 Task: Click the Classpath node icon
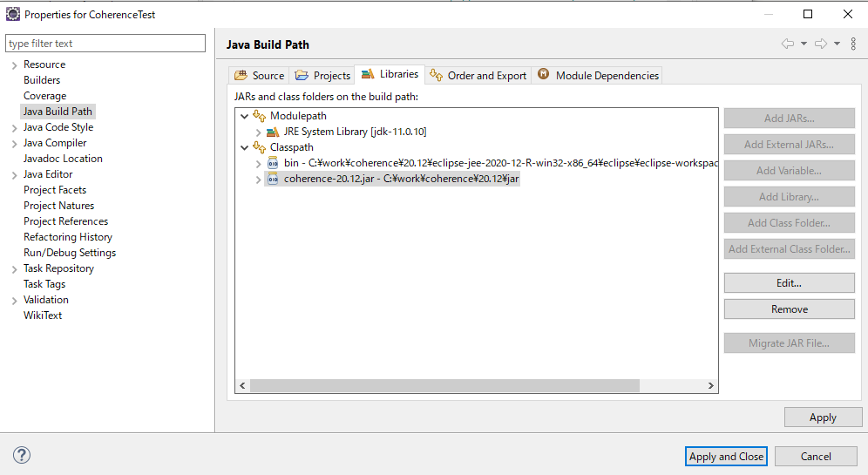[x=259, y=147]
